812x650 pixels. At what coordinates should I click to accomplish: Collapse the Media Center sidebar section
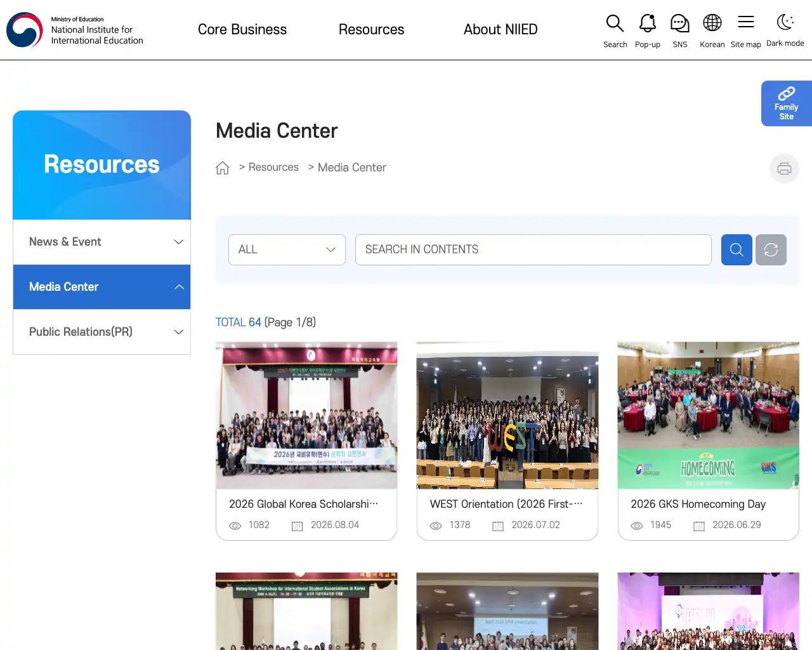[101, 287]
